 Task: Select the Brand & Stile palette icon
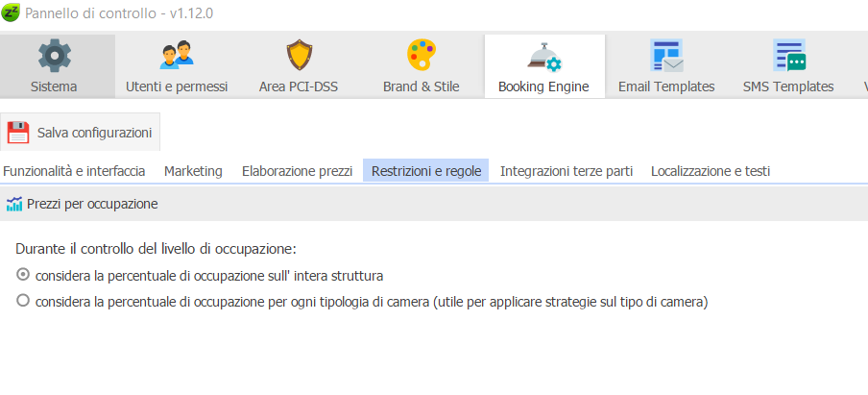(422, 56)
